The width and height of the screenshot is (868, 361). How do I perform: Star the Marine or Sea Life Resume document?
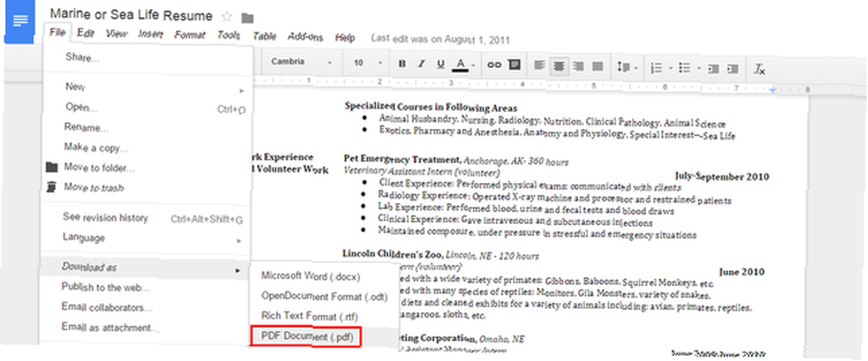click(227, 16)
